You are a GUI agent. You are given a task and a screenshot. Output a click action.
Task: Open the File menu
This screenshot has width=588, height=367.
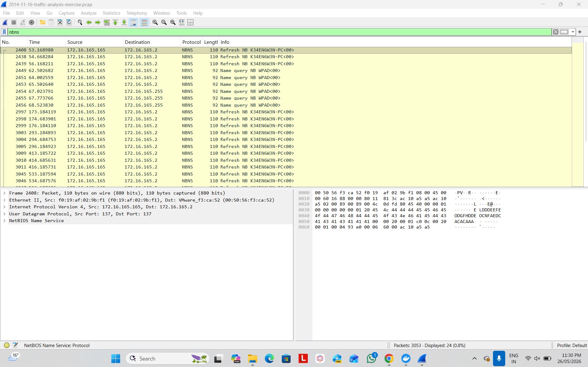tap(6, 13)
